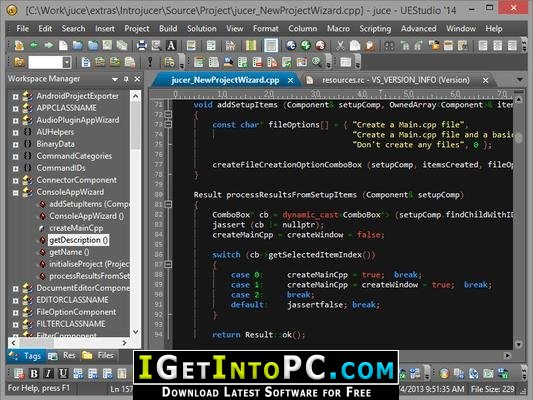Pin the Workspace Manager panel

(x=126, y=79)
